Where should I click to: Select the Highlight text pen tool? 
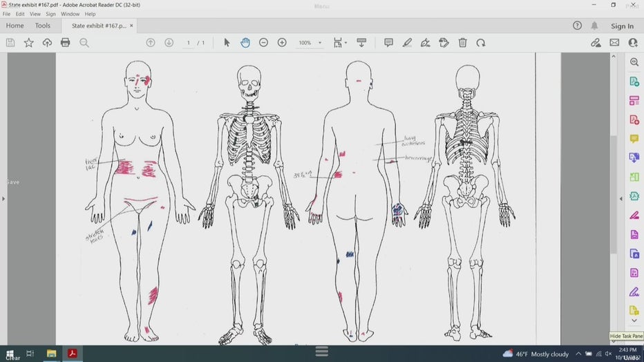(407, 43)
